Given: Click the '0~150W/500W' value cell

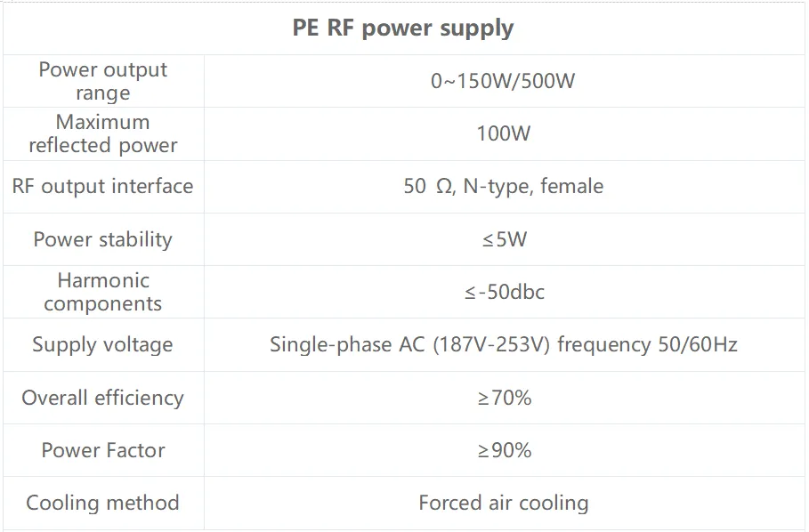Looking at the screenshot, I should 503,81.
